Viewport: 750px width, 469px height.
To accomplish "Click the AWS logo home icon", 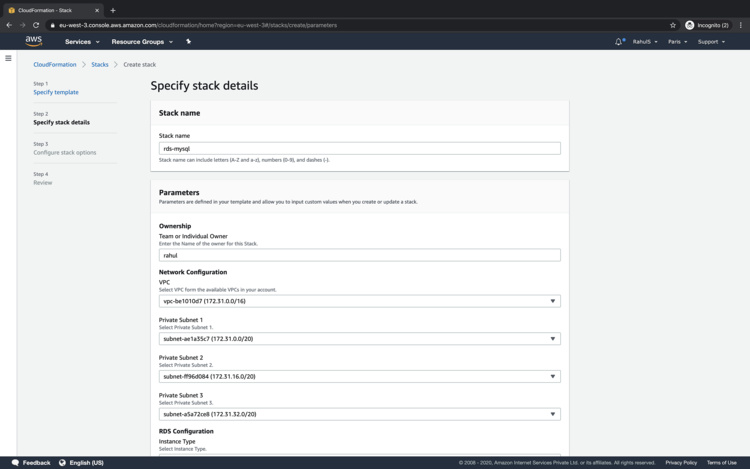I will pyautogui.click(x=34, y=42).
